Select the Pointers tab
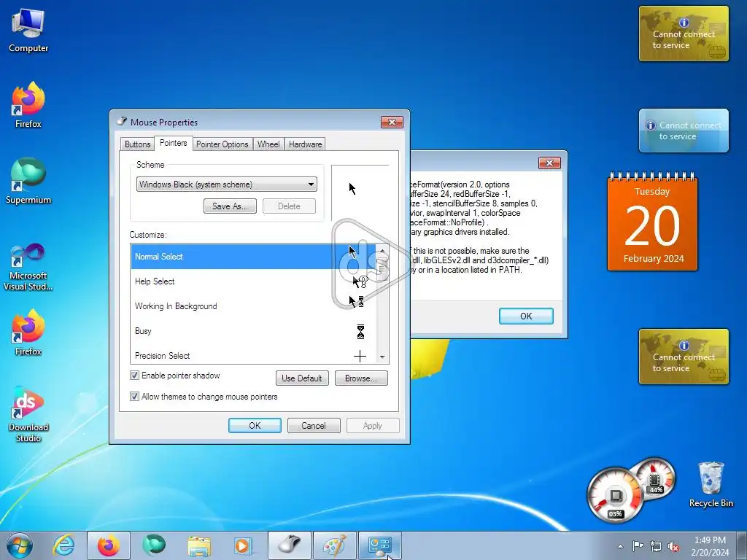This screenshot has width=747, height=560. point(174,143)
